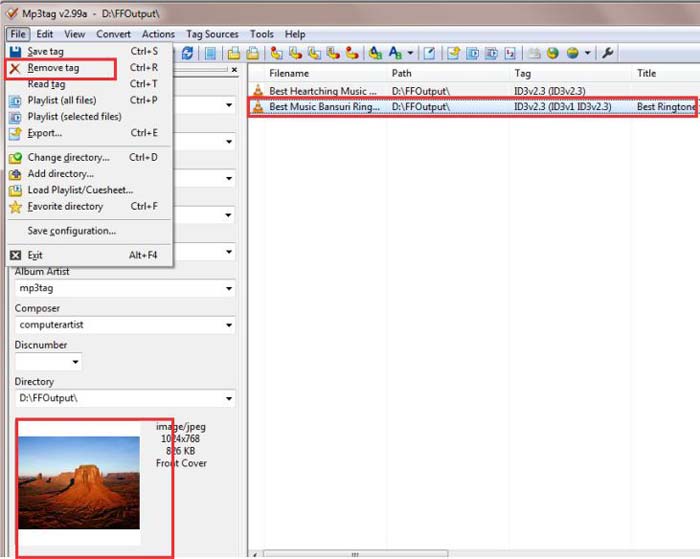
Task: Click the Paste tag toolbar icon
Action: [253, 53]
